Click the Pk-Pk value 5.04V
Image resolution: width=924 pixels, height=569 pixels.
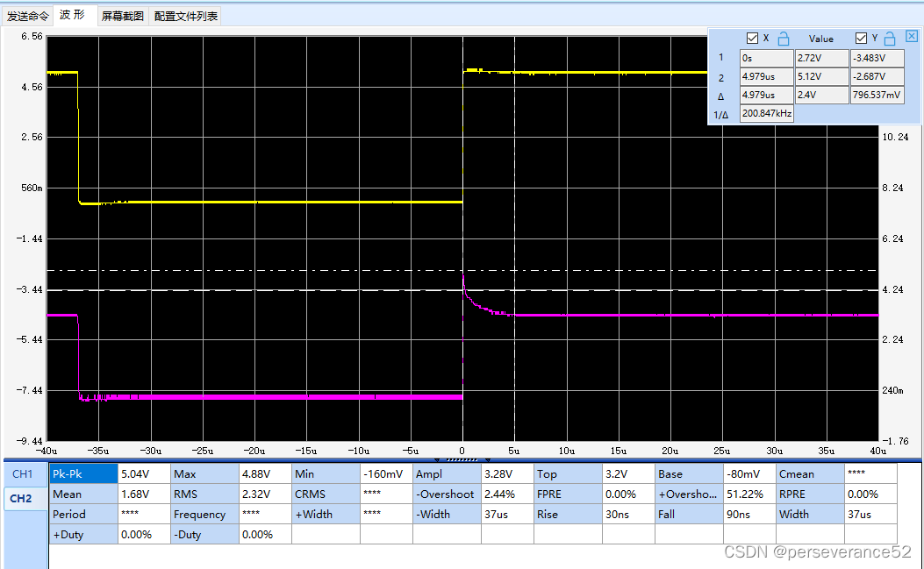[144, 473]
